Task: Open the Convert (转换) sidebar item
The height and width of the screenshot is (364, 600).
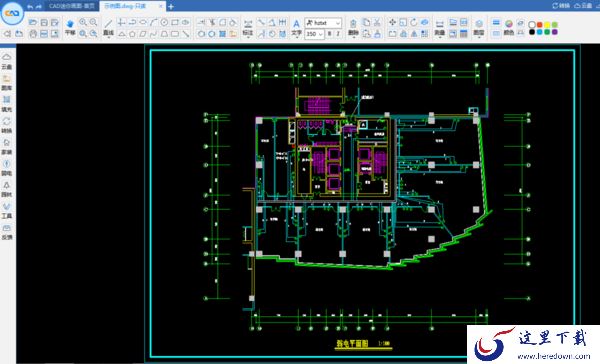Action: click(7, 126)
